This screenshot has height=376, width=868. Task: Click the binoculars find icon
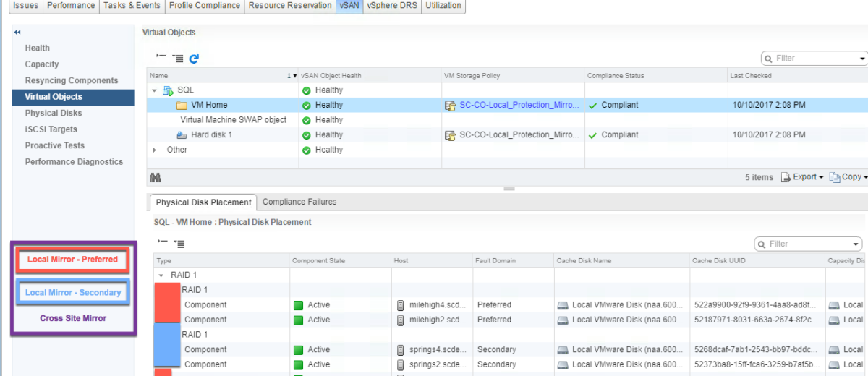tap(155, 177)
